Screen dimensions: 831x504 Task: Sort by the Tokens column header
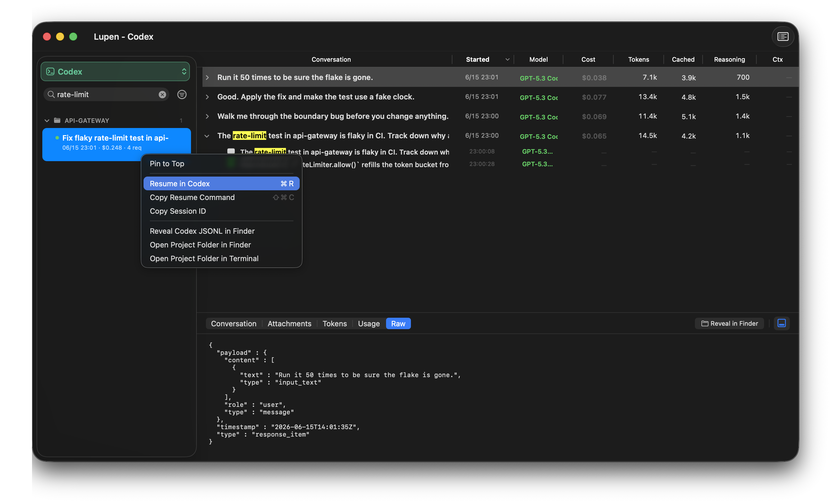click(x=639, y=59)
